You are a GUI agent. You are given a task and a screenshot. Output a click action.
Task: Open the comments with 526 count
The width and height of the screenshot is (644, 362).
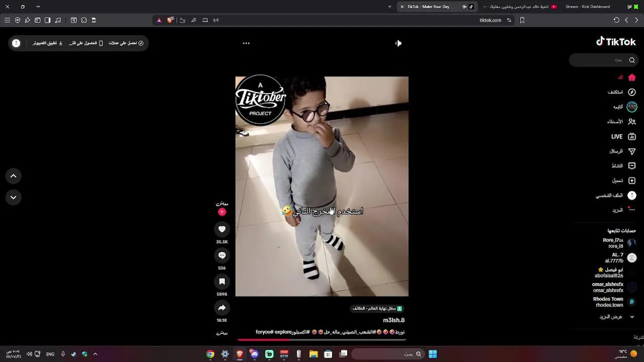pos(222,255)
